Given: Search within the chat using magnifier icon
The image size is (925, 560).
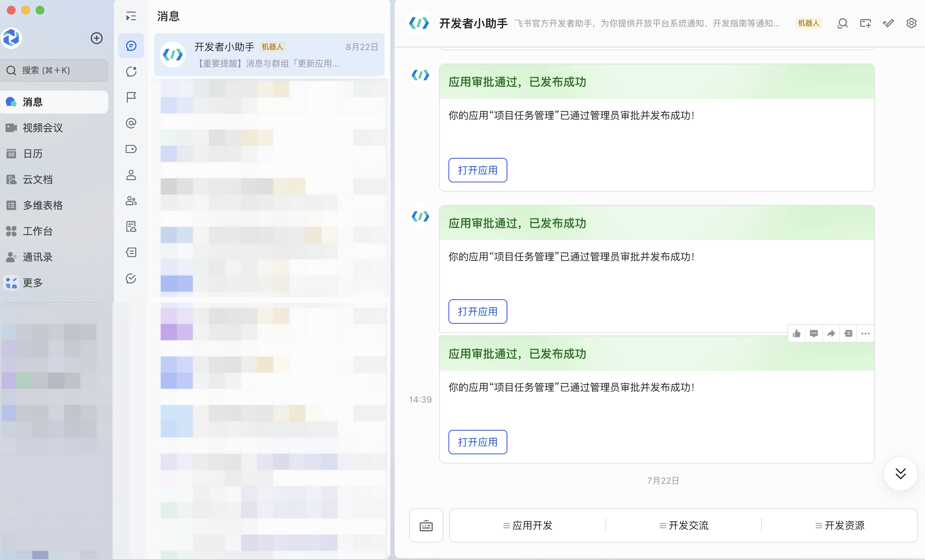Looking at the screenshot, I should [x=843, y=23].
